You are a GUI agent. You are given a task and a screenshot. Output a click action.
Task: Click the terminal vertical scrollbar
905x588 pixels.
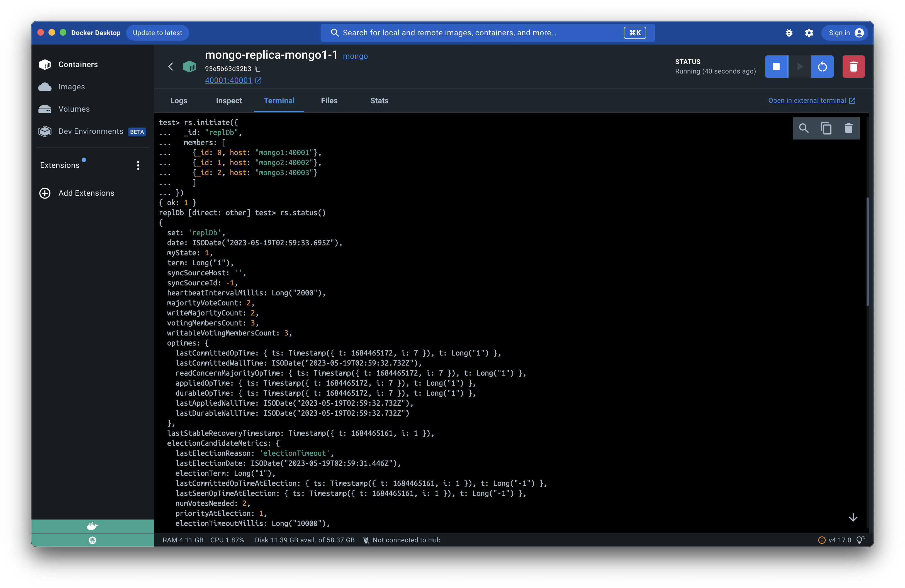[867, 251]
